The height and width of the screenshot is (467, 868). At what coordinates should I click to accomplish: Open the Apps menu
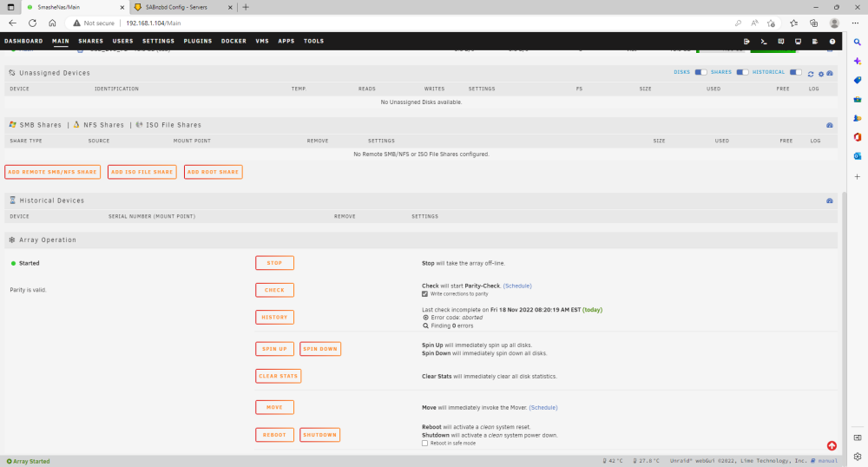coord(286,41)
